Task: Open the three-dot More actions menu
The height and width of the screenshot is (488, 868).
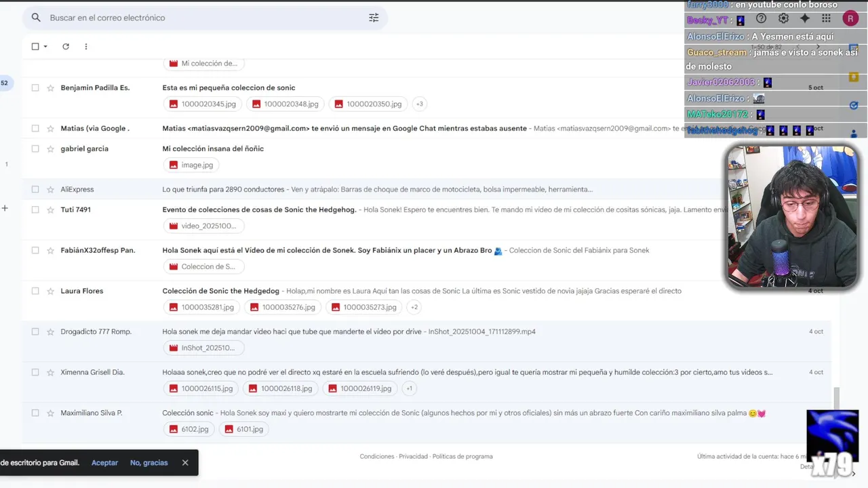Action: (86, 47)
